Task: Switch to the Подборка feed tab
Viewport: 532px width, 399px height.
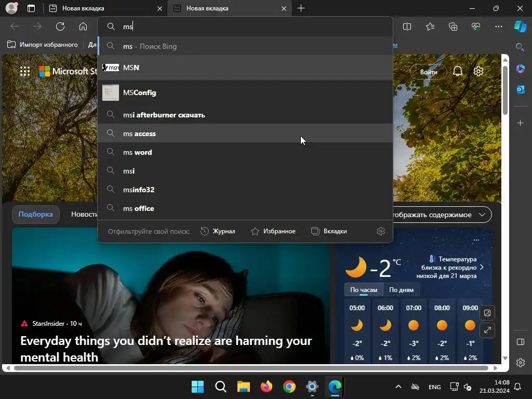Action: pos(36,214)
